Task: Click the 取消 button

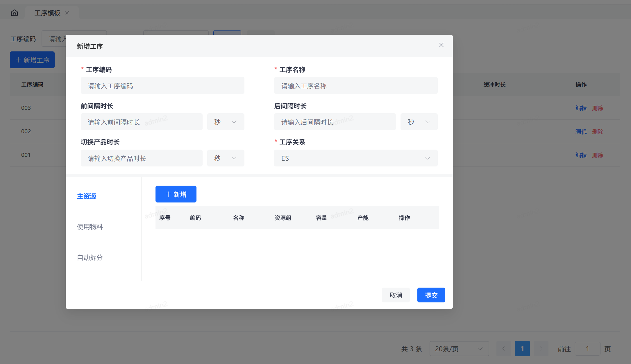Action: pyautogui.click(x=396, y=295)
